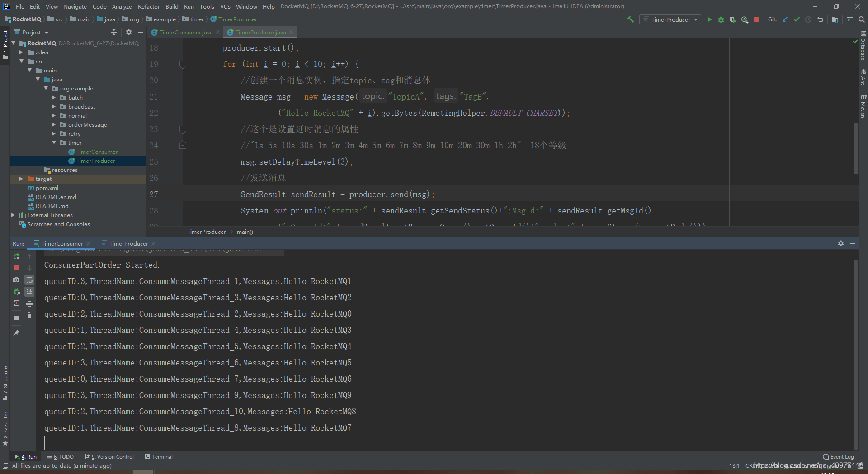This screenshot has width=868, height=474.
Task: Open the Version Control tool window
Action: pos(109,457)
